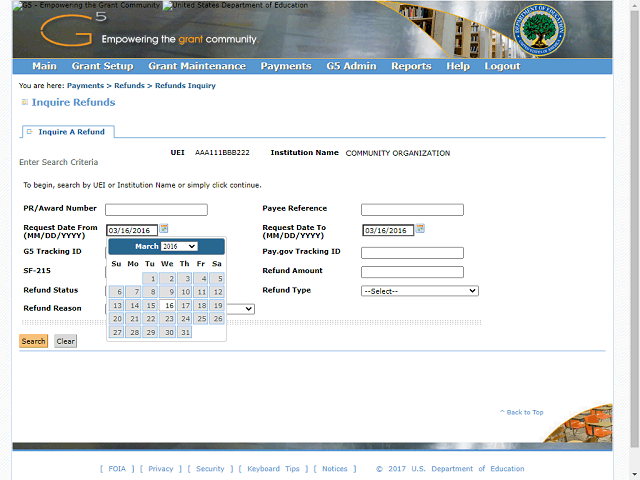The image size is (640, 480).
Task: Open the calendar year dropdown showing 2016
Action: (179, 247)
